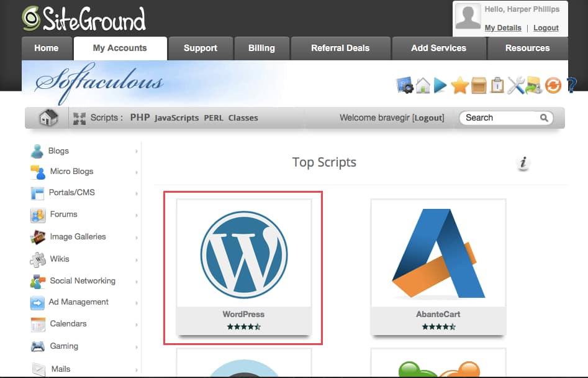Expand the Social Networking category arrow

(136, 280)
